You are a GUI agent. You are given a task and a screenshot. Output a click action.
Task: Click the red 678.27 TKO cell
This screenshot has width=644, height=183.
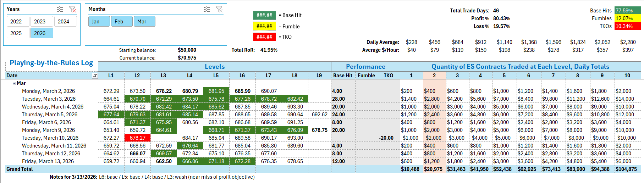coord(137,138)
